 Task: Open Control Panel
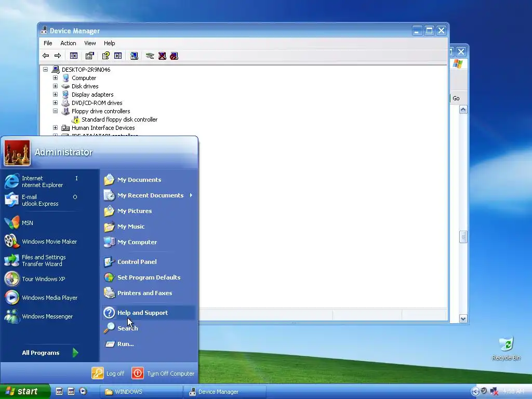(x=149, y=262)
